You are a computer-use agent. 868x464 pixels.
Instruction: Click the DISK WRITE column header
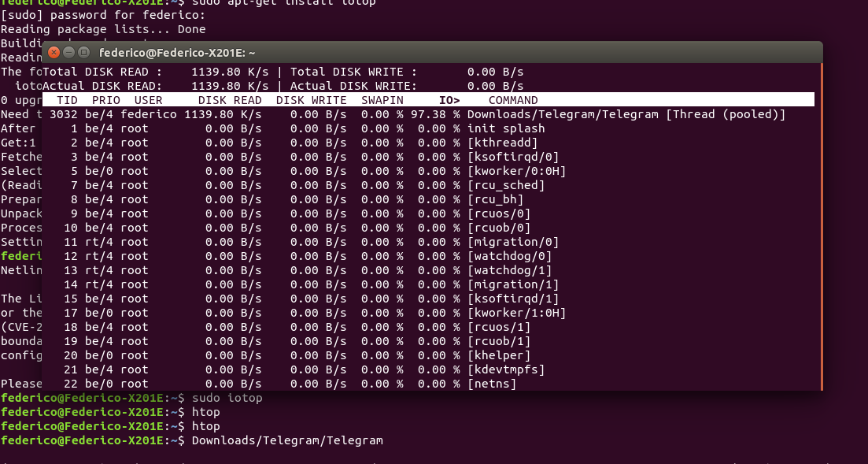click(x=312, y=100)
